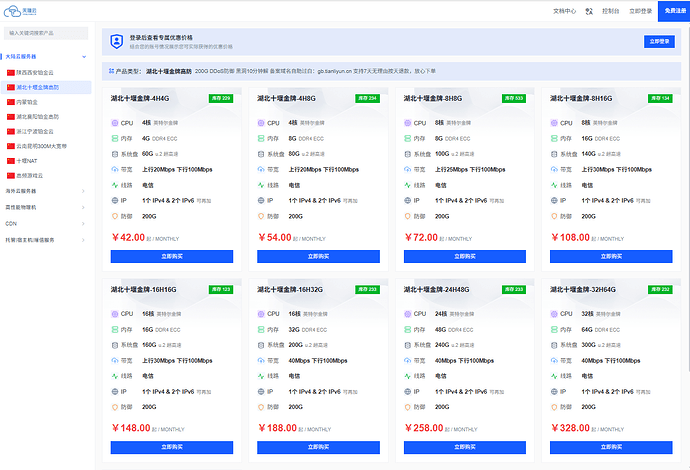Click the shield user icon in login banner
Viewport: 690px width, 470px height.
pos(117,41)
